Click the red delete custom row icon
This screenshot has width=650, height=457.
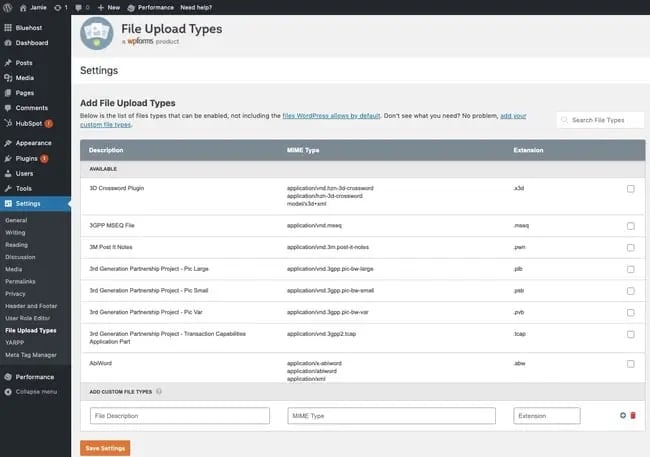tap(633, 415)
